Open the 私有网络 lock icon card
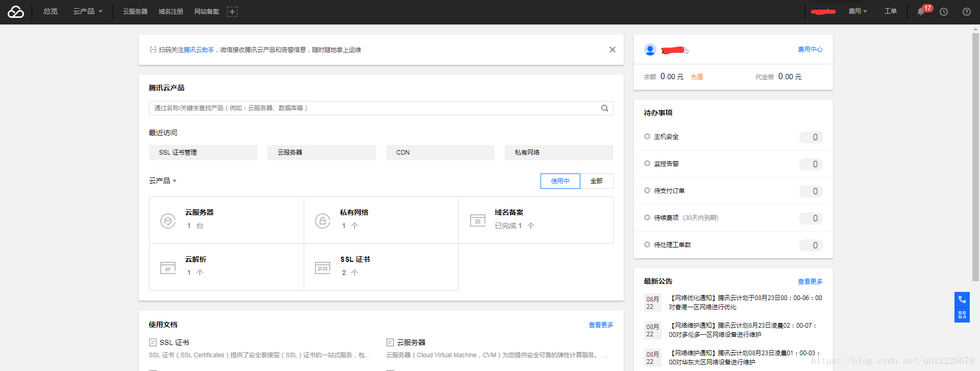This screenshot has height=371, width=980. pos(323,220)
